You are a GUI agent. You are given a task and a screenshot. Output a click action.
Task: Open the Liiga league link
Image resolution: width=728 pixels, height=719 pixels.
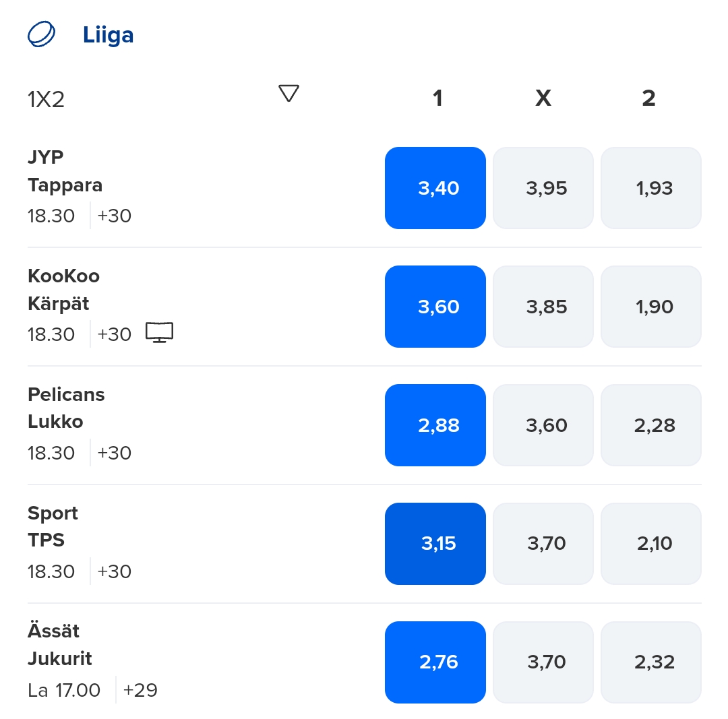[108, 35]
